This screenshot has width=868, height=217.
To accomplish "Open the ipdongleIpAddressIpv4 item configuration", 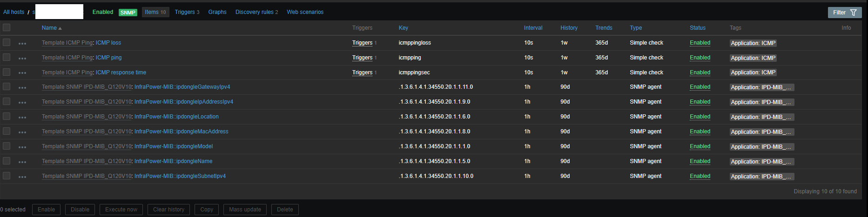I will (x=184, y=102).
